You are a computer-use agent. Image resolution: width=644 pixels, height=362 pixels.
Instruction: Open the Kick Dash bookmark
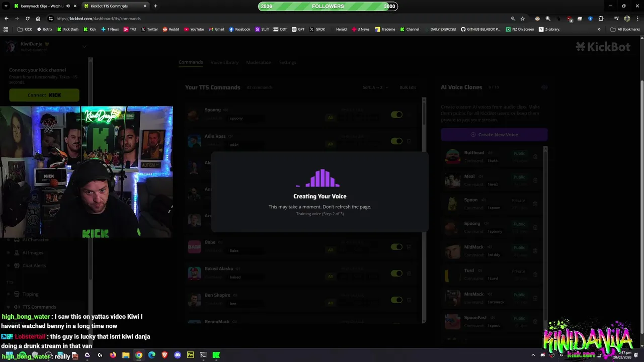68,29
